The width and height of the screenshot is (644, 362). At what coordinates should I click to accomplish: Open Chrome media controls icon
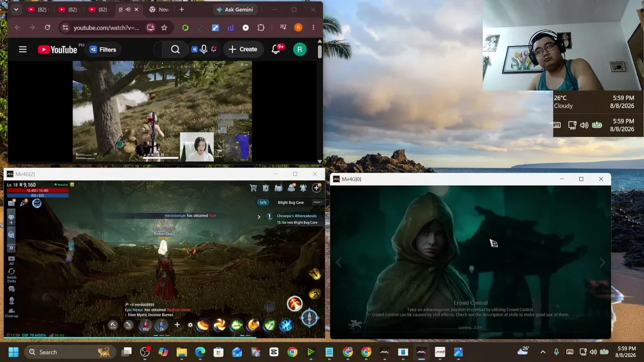coord(283,28)
